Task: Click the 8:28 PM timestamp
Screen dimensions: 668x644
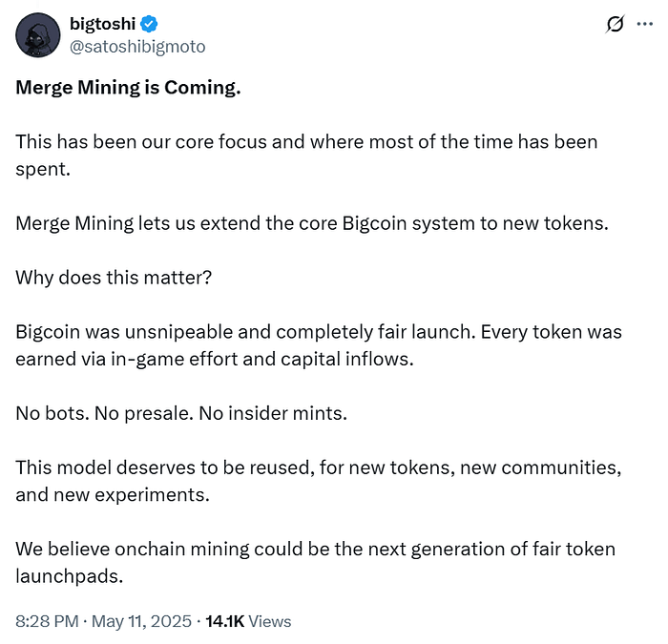Action: 48,621
